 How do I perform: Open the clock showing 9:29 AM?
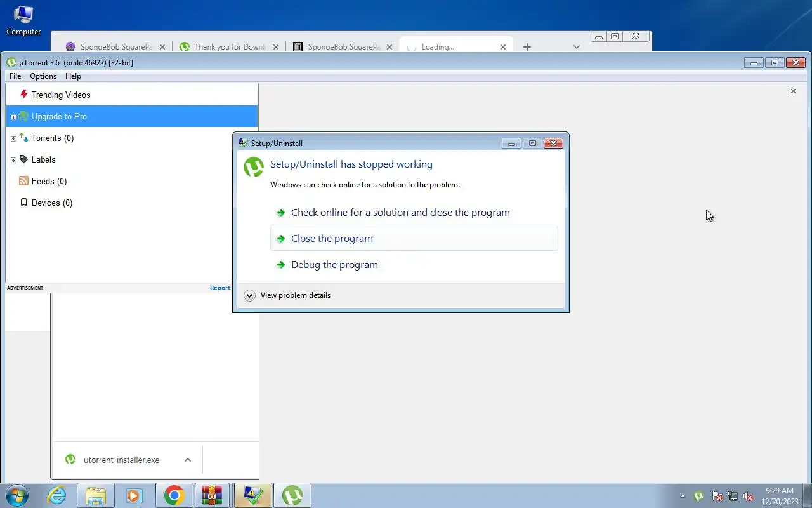(x=780, y=495)
